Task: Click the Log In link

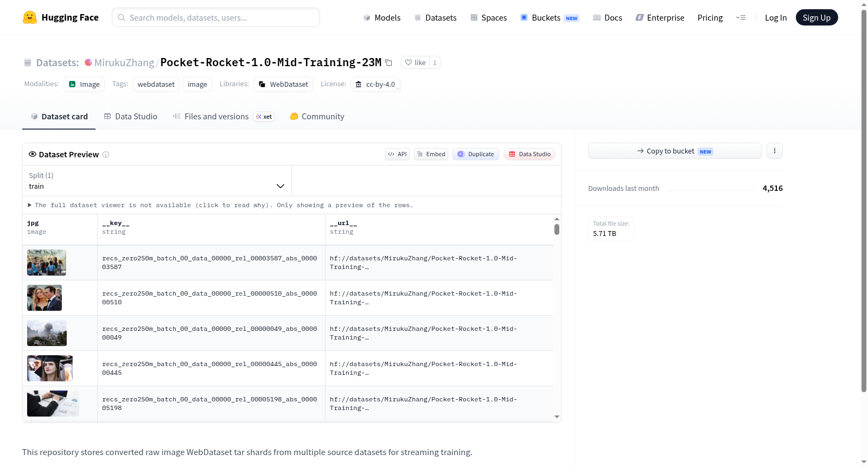Action: pyautogui.click(x=776, y=17)
